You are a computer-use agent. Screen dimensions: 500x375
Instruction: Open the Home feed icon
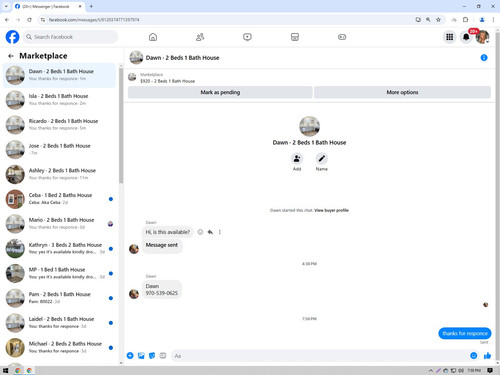pos(153,37)
